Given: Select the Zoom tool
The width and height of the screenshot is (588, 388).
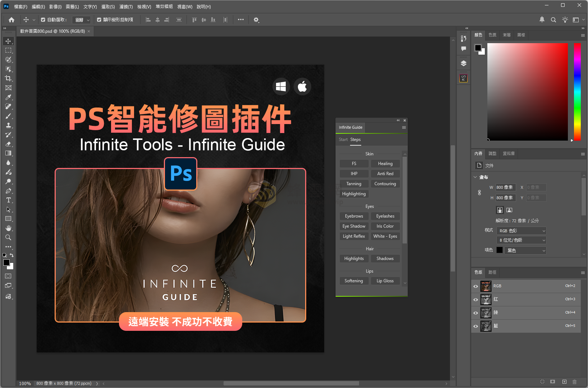Looking at the screenshot, I should [8, 237].
